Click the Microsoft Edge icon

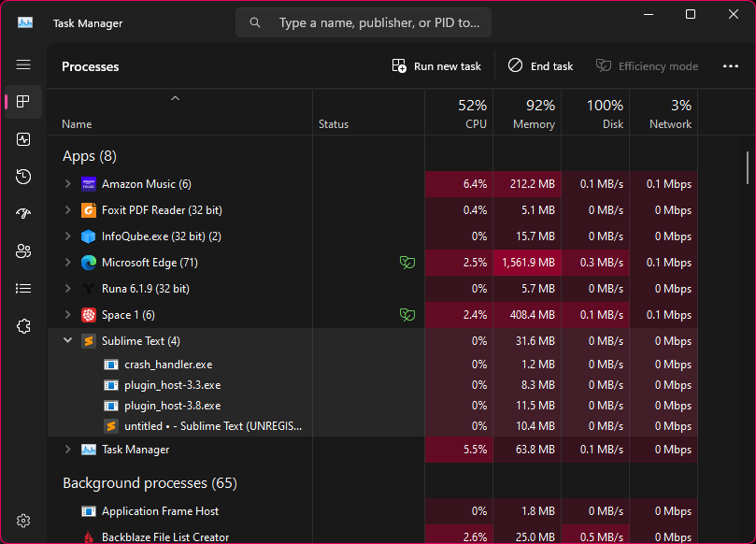[x=89, y=263]
